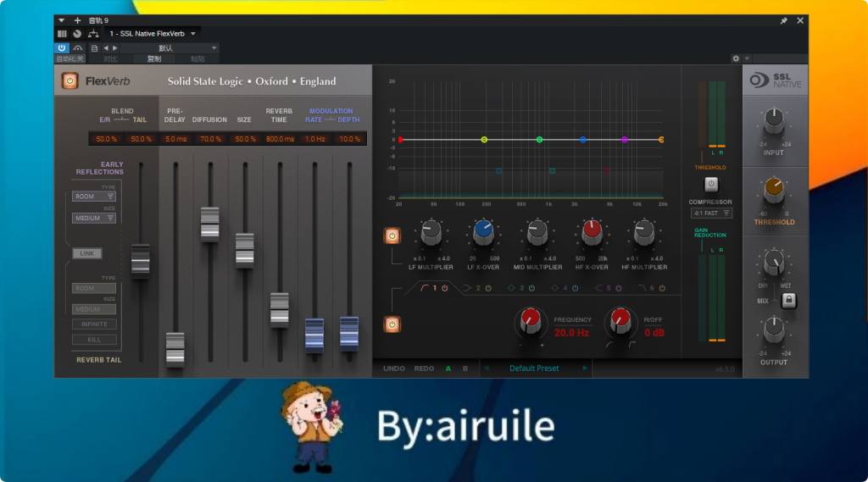This screenshot has width=868, height=482.
Task: Click the yellow EQ node on graph
Action: 484,140
